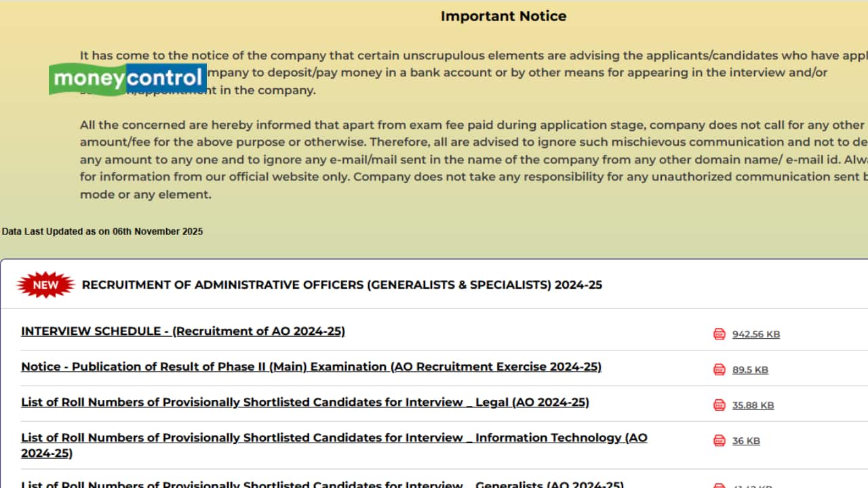Click the PDF icon for Legal shortlist
868x488 pixels.
point(718,404)
